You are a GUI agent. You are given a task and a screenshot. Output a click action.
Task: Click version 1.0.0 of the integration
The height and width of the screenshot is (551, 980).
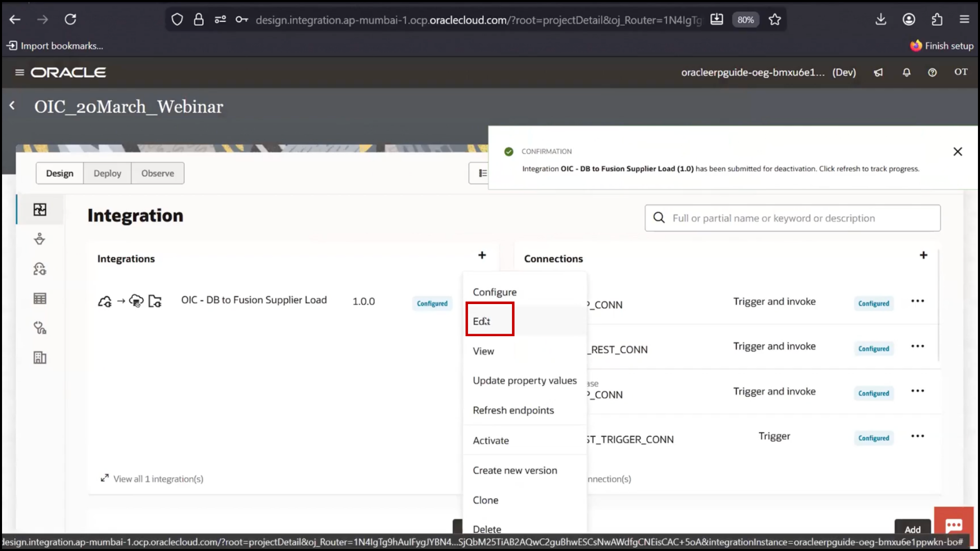363,302
